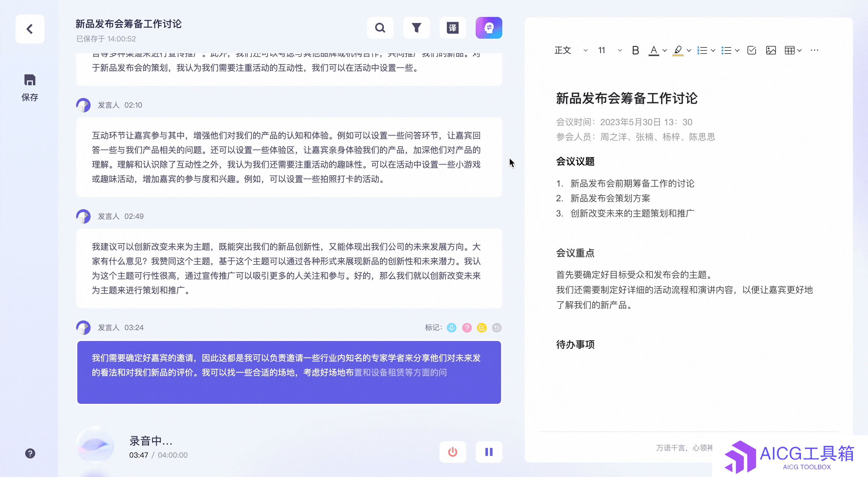Open the bulleted list style dropdown arrow
The width and height of the screenshot is (868, 477).
[737, 50]
